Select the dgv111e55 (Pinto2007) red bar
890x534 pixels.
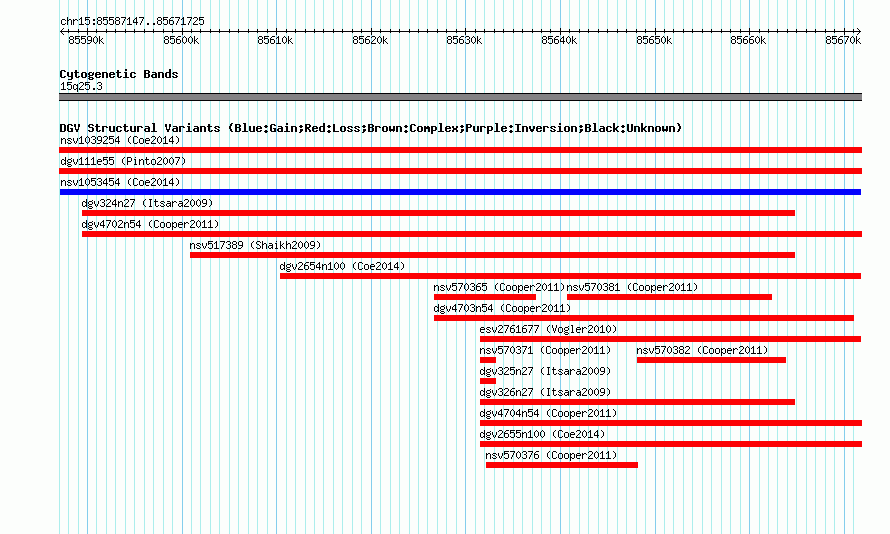coord(460,171)
